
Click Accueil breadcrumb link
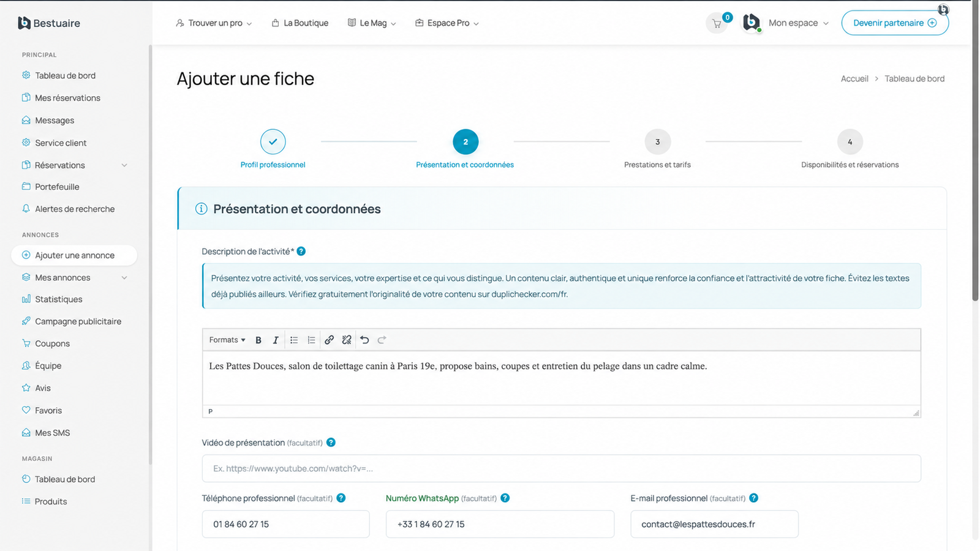pyautogui.click(x=854, y=79)
